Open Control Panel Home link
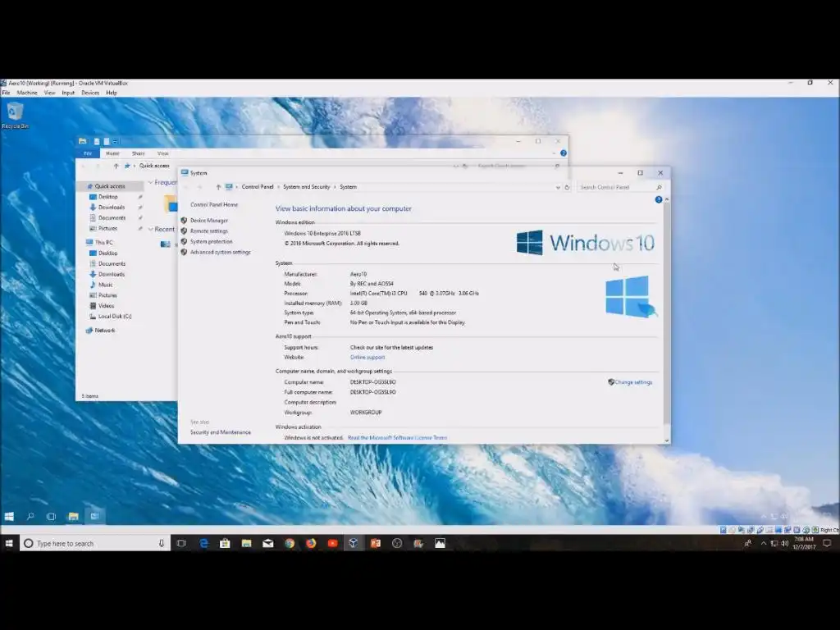840x630 pixels. 214,204
